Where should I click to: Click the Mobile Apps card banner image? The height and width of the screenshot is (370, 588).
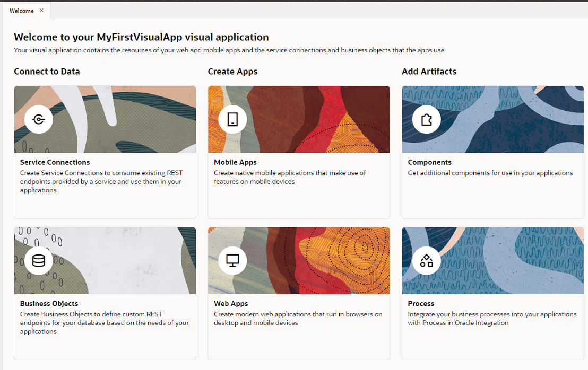coord(299,119)
